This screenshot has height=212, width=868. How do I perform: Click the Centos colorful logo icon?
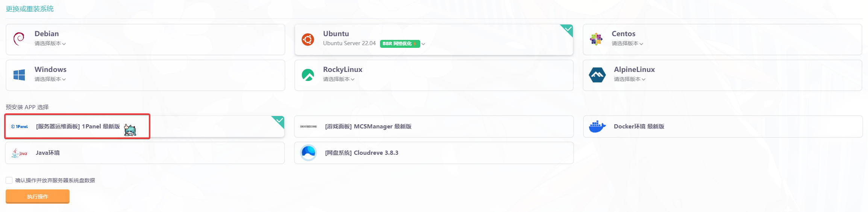[x=596, y=39]
